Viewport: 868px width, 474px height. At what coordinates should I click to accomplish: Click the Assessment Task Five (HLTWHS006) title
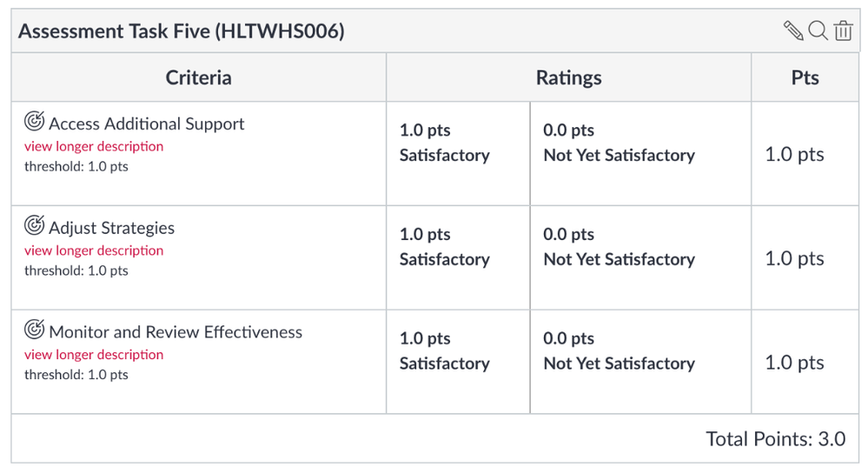click(182, 31)
